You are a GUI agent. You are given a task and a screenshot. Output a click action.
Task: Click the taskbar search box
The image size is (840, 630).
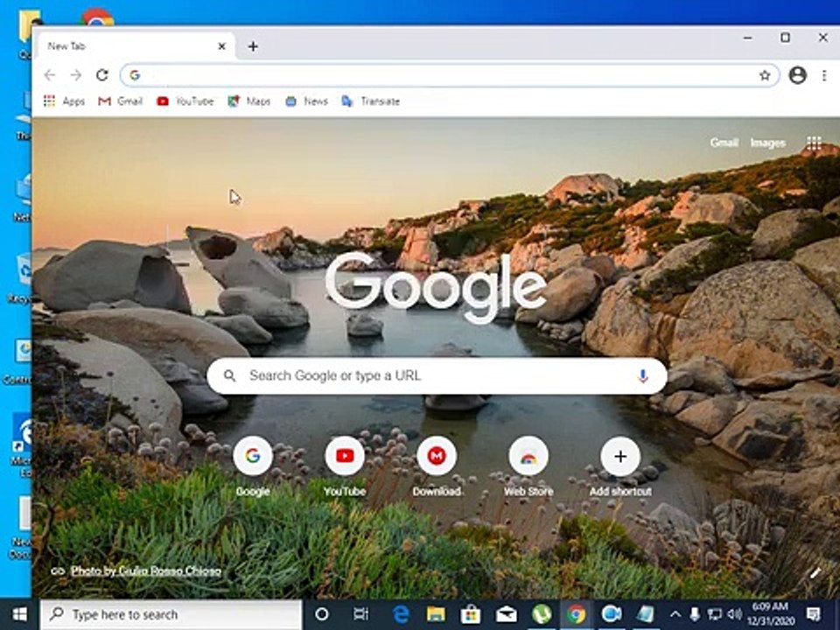pos(171,614)
